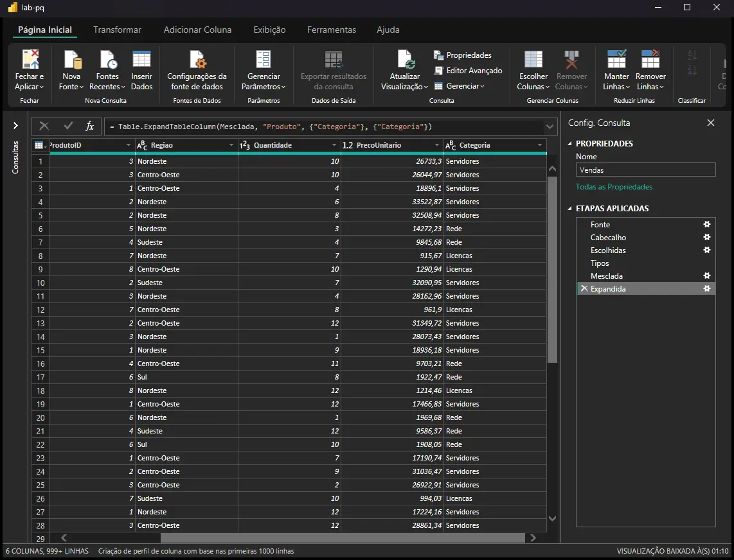This screenshot has height=560, width=734.
Task: Open the PrecoUnitario column filter dropdown
Action: (x=437, y=146)
